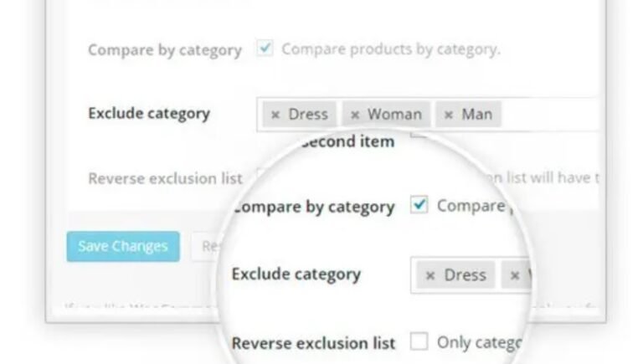Delete the Man tag using its x
Image resolution: width=643 pixels, height=364 pixels.
point(449,115)
